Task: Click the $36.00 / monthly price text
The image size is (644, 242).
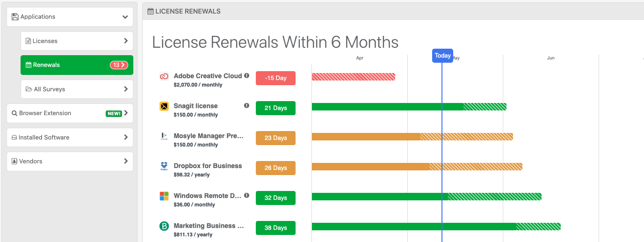Action: [194, 205]
